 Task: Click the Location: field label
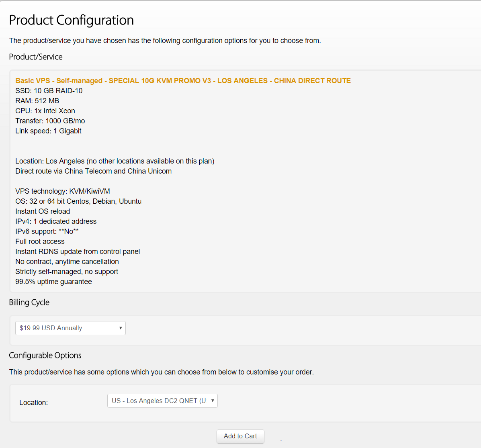coord(33,403)
